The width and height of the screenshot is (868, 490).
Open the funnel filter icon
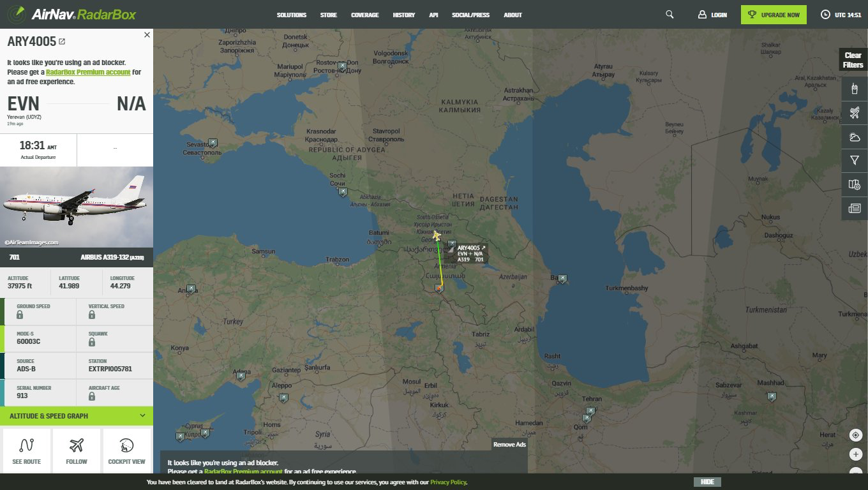tap(855, 161)
